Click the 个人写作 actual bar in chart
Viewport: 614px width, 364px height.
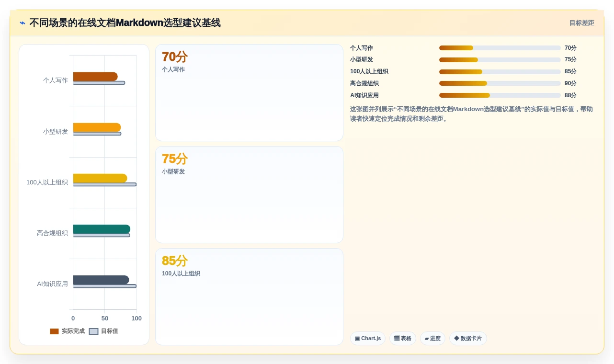pos(95,77)
